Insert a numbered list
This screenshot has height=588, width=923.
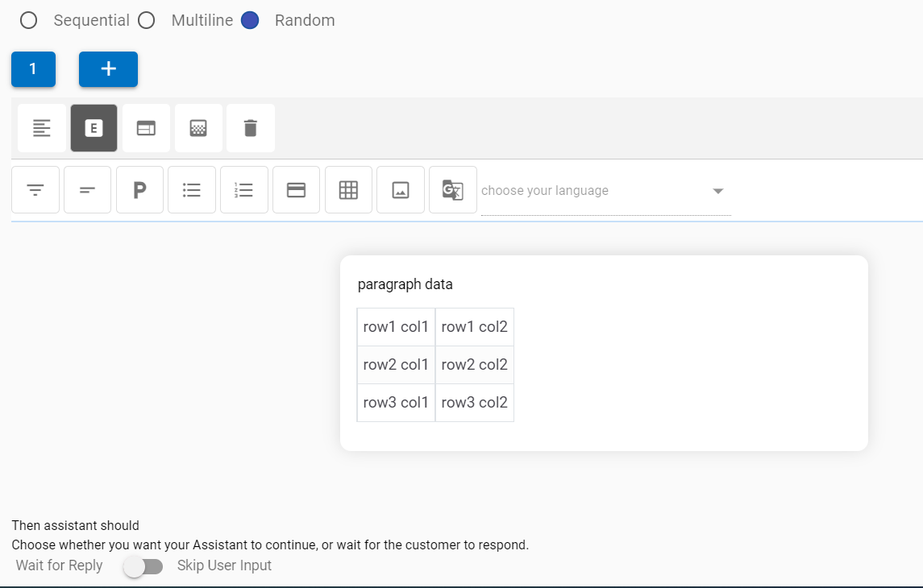244,190
